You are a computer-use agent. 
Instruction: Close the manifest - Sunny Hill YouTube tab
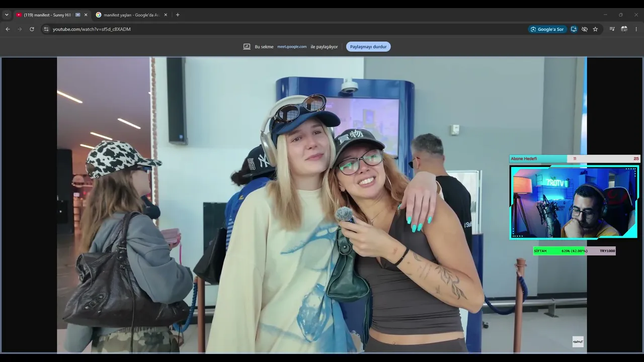(x=86, y=15)
